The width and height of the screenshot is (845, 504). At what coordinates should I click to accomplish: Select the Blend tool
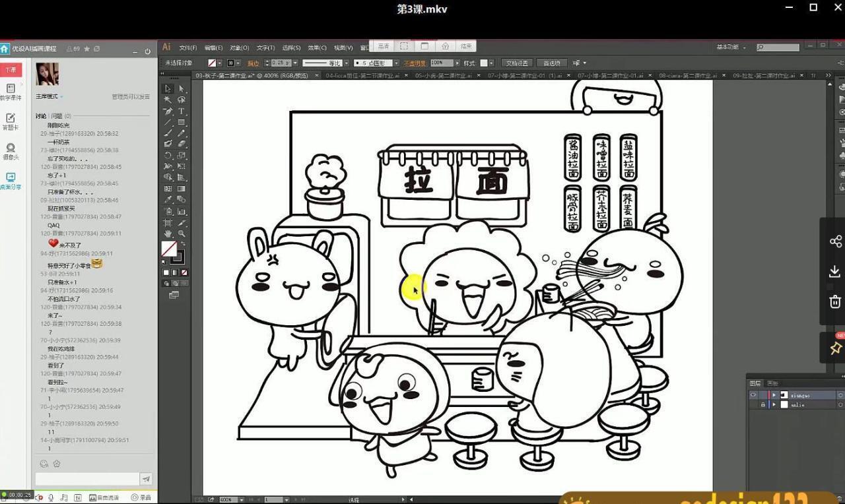point(182,199)
